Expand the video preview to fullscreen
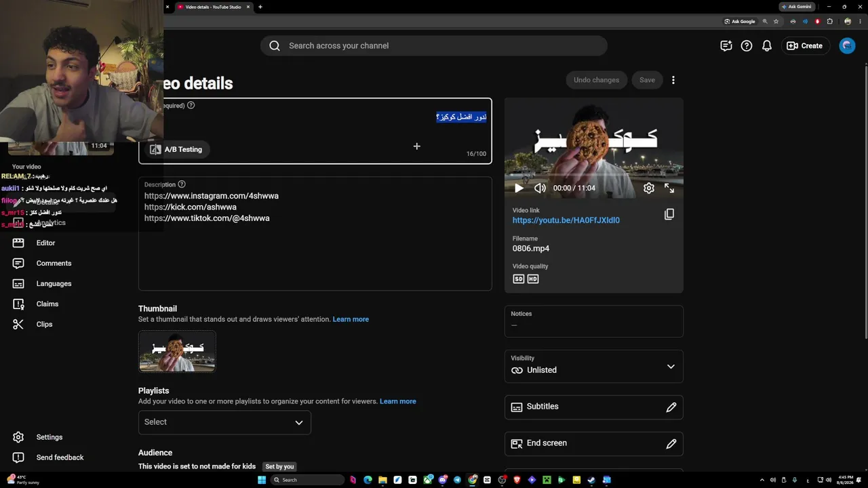 coord(669,188)
